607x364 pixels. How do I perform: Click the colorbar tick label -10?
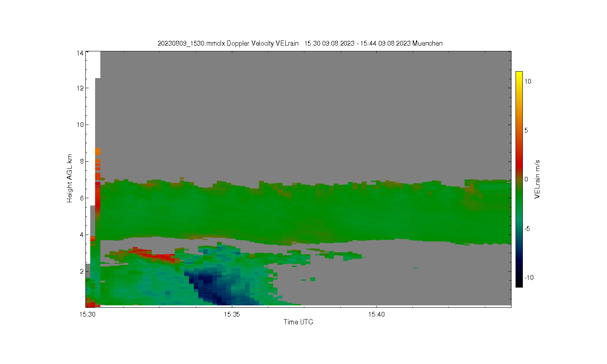pos(529,277)
